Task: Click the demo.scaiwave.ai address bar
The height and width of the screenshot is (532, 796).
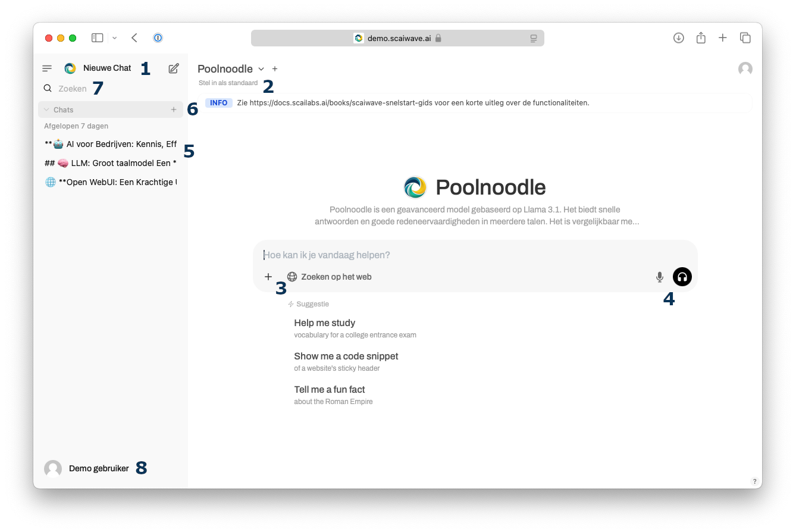Action: [x=397, y=38]
